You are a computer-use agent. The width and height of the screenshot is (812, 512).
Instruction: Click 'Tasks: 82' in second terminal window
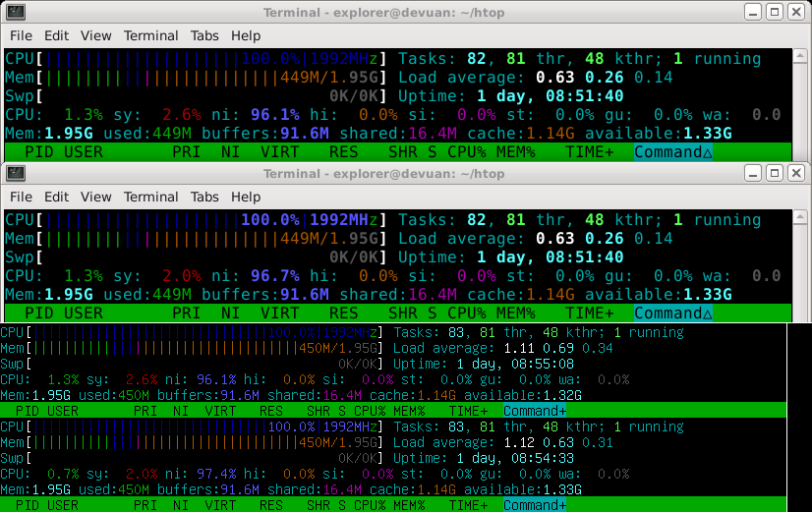pyautogui.click(x=441, y=220)
